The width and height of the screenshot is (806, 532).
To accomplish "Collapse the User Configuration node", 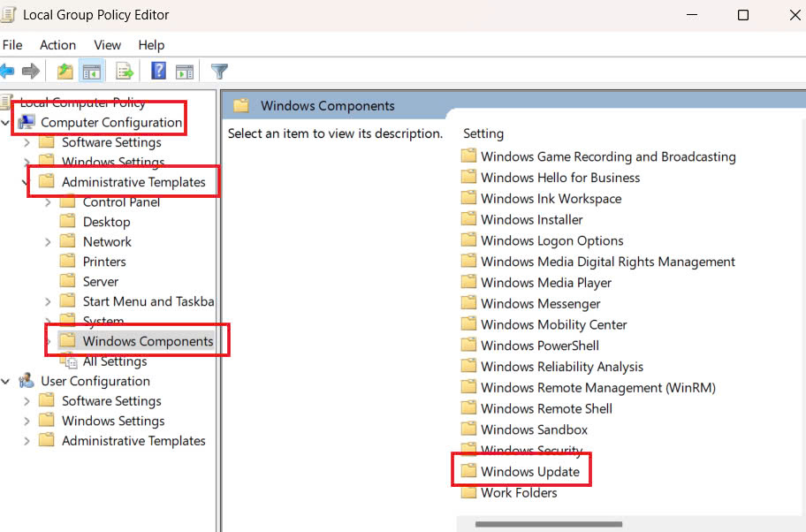I will pyautogui.click(x=6, y=382).
